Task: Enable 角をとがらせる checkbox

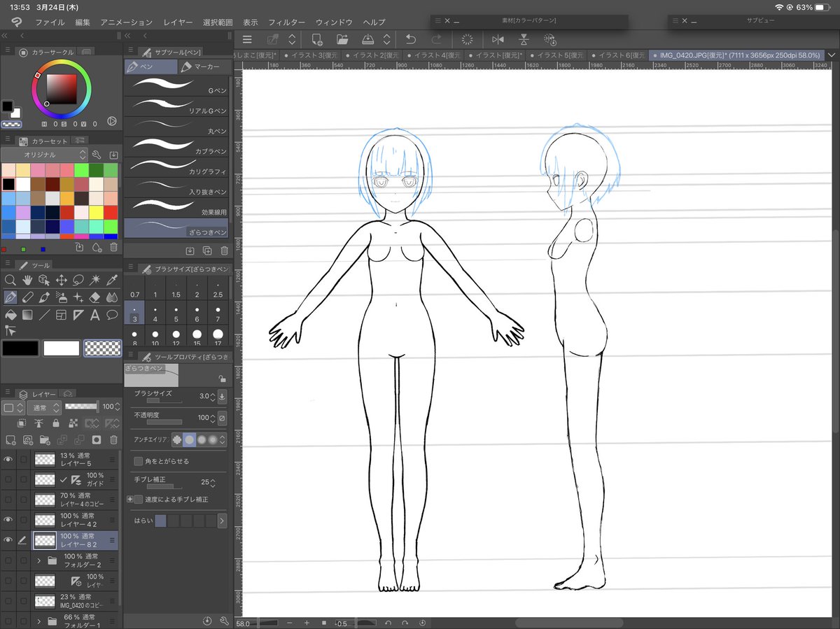Action: click(139, 461)
